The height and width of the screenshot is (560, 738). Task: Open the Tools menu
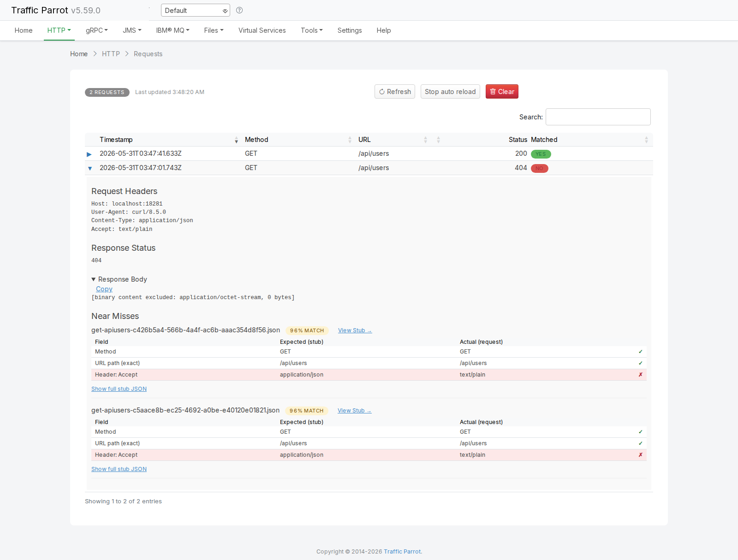point(312,30)
